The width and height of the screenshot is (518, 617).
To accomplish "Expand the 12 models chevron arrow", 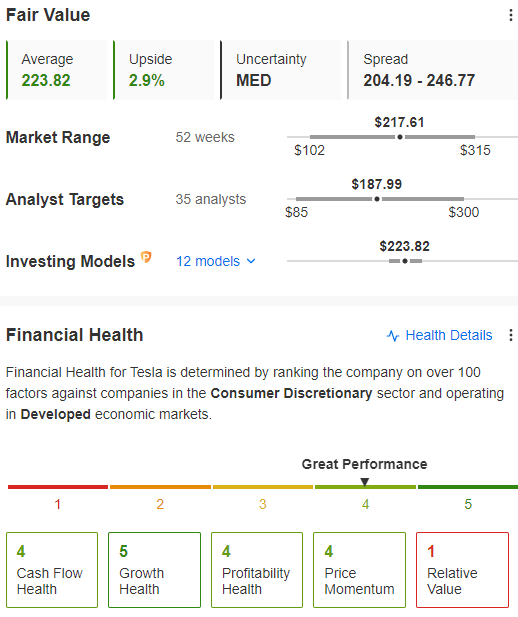I will [251, 261].
